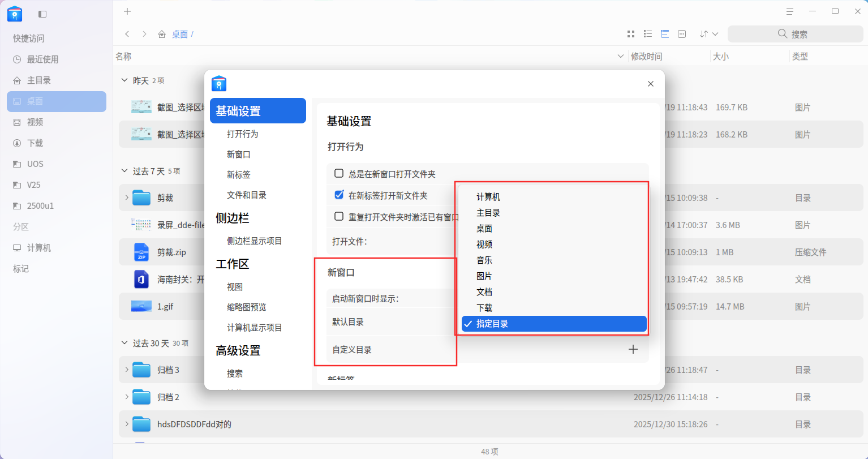Close the settings dialog
868x459 pixels.
click(651, 84)
